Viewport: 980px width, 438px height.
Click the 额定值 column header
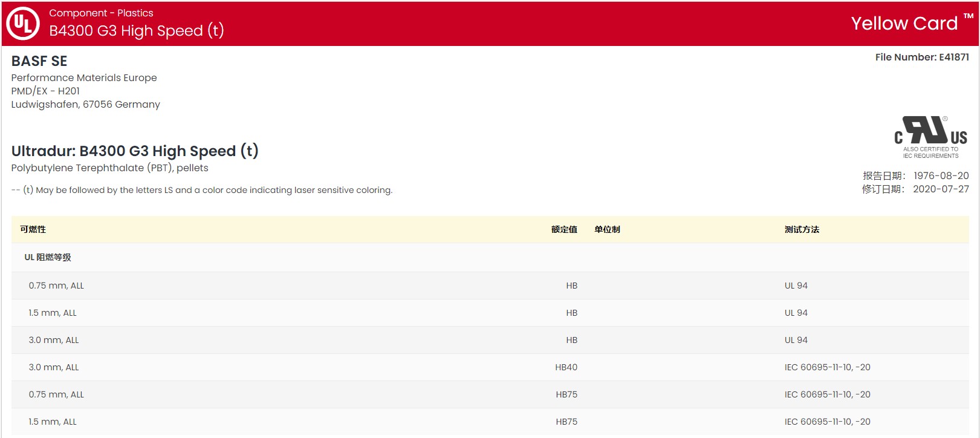(x=563, y=230)
